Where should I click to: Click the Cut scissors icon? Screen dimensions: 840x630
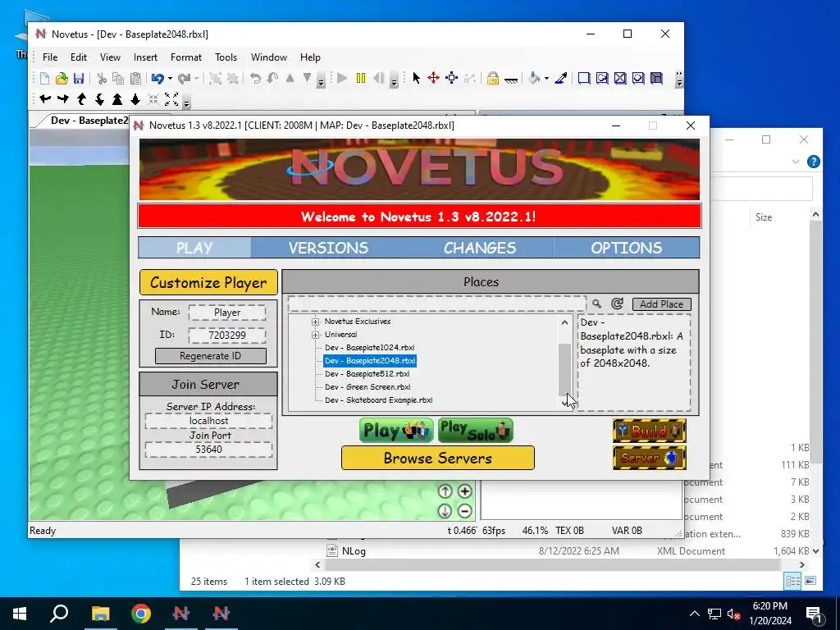[x=101, y=79]
